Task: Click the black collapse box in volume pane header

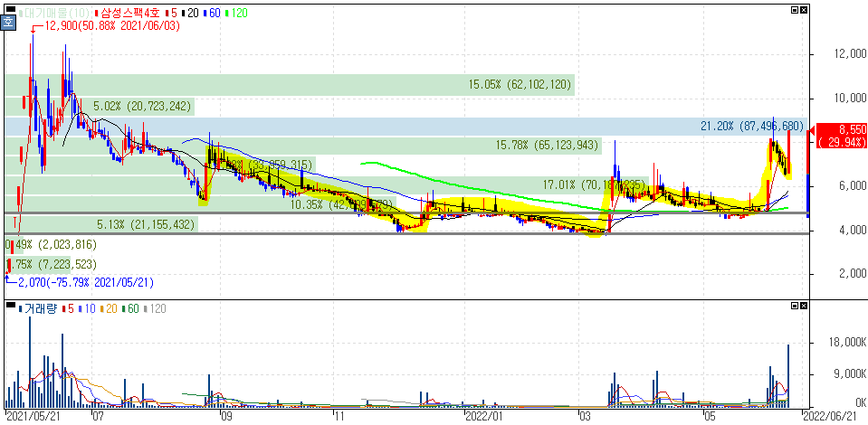Action: [x=11, y=306]
